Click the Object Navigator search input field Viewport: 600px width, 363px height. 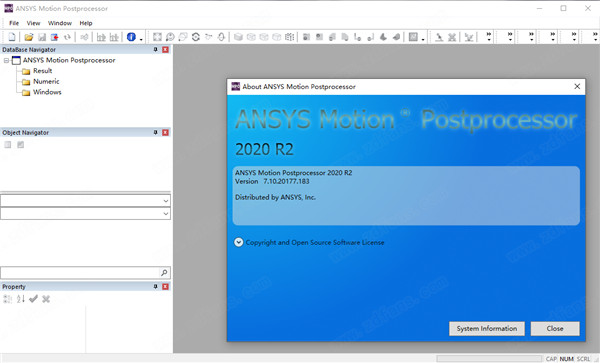point(79,272)
